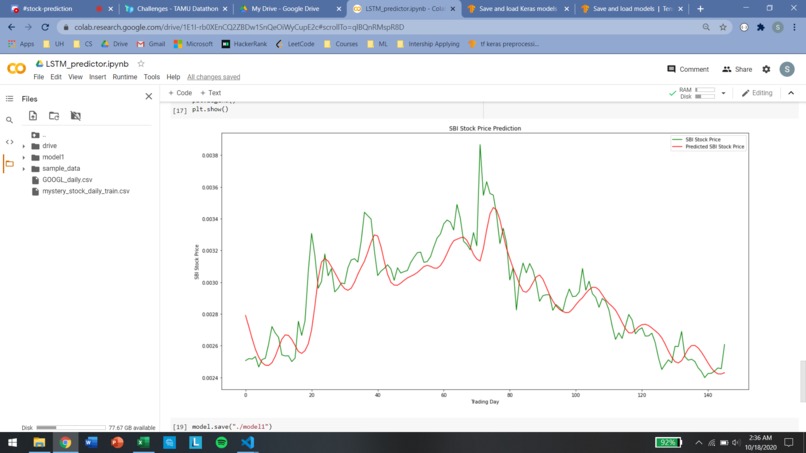Click the notebook vertical scrollbar
Screen dimensions: 806x453
click(802, 380)
